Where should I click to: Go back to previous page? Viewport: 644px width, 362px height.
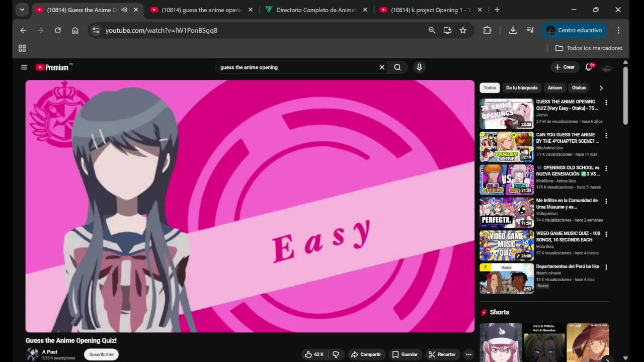pos(23,30)
